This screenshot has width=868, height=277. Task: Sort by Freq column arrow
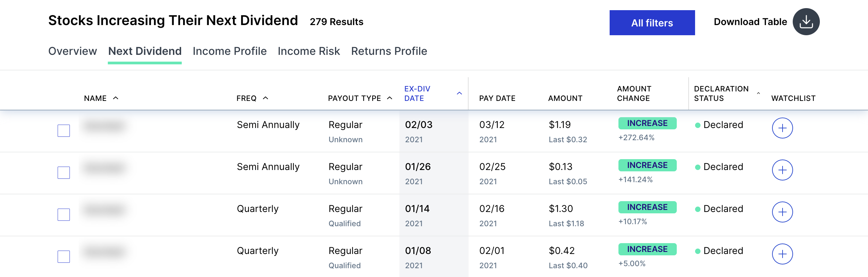pos(265,98)
